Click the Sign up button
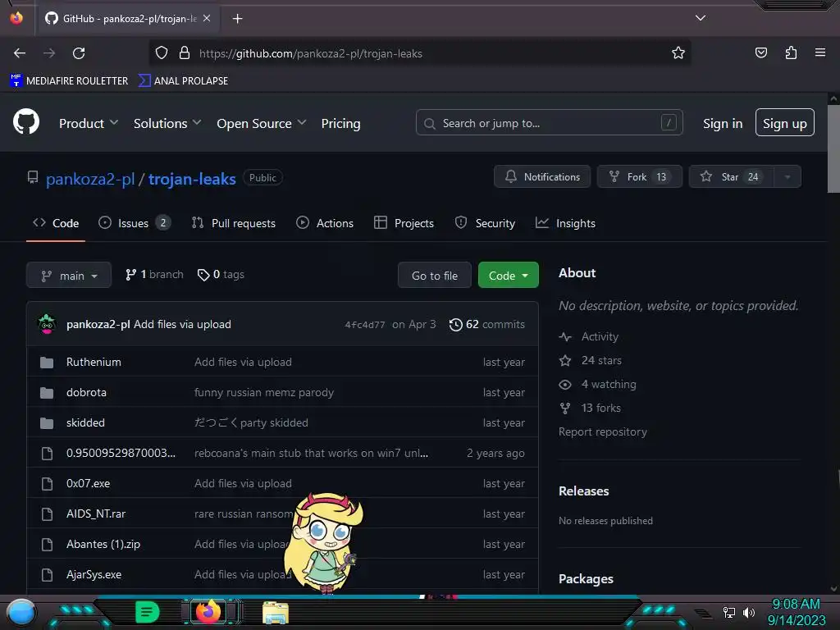Image resolution: width=840 pixels, height=630 pixels. point(784,123)
